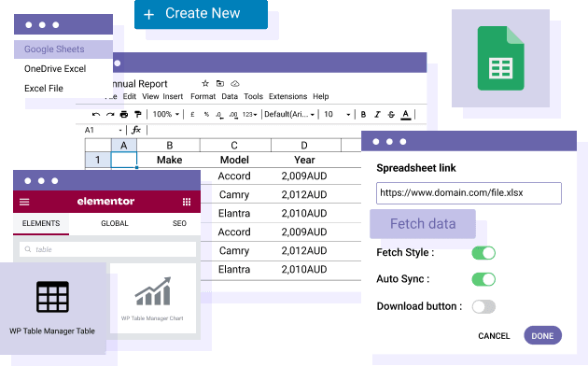
Task: Switch to the ELEMENTS tab
Action: [41, 224]
